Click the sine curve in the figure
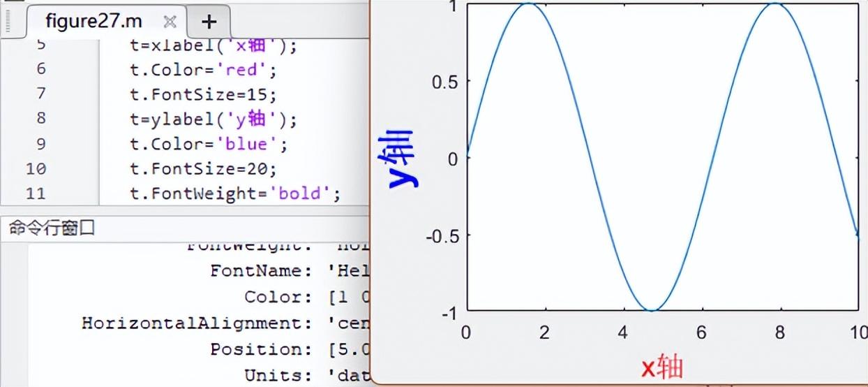This screenshot has height=387, width=868. tap(590, 157)
